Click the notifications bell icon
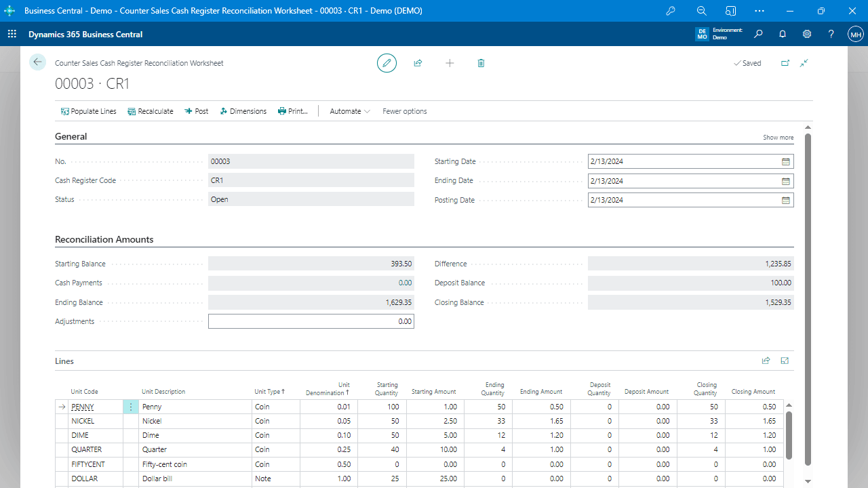Image resolution: width=868 pixels, height=488 pixels. point(783,34)
